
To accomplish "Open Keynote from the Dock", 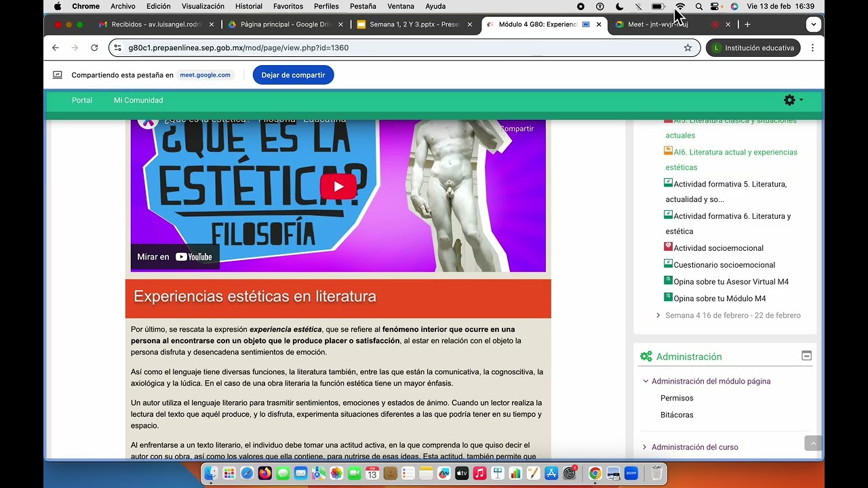I will pos(497,474).
